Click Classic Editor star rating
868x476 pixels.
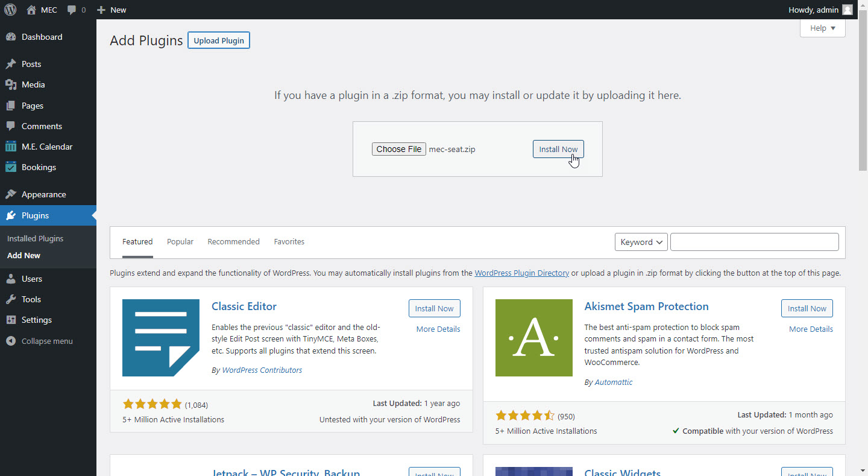point(152,404)
